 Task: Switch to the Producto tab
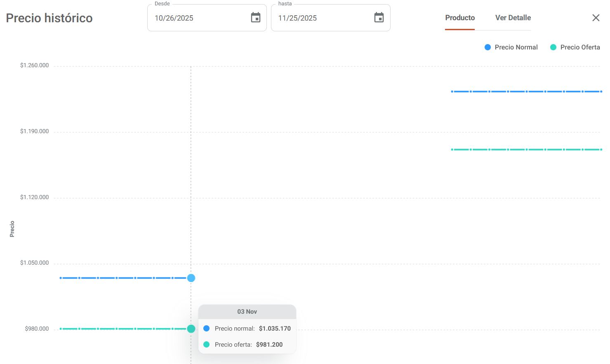459,18
